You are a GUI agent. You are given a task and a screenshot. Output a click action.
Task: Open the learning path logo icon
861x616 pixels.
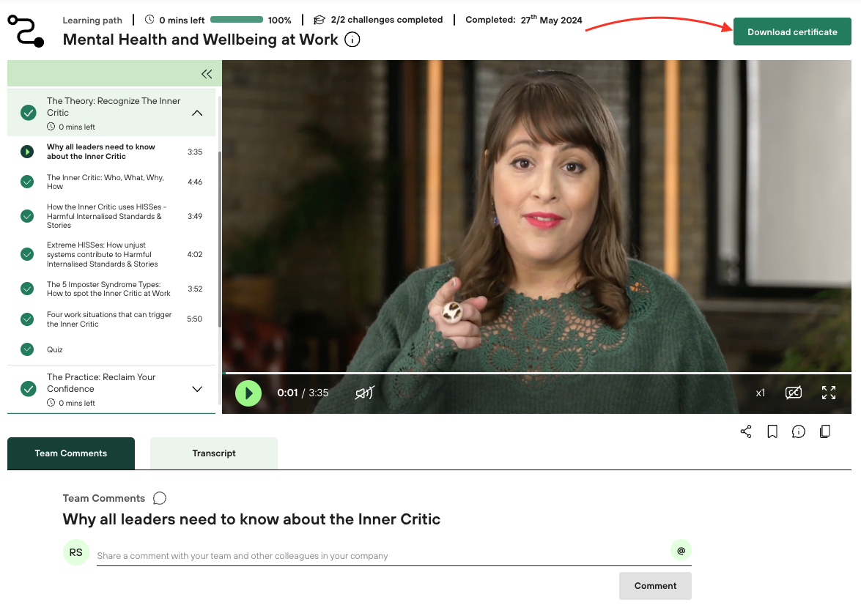coord(26,30)
